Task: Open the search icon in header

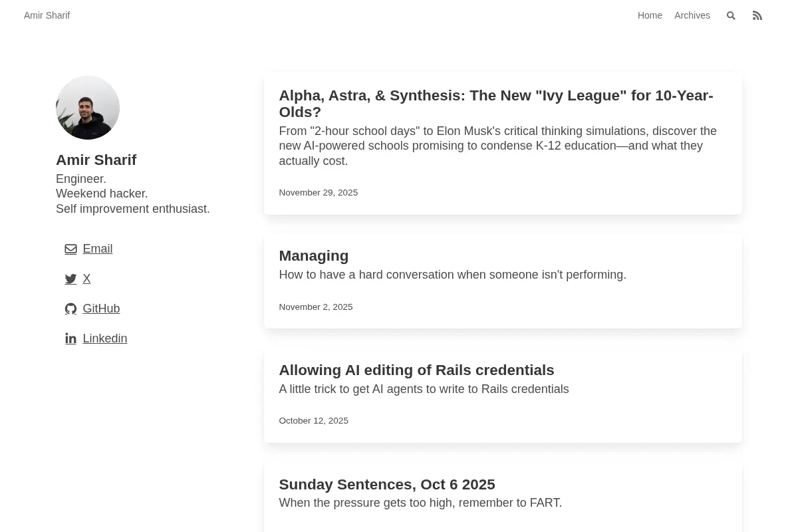Action: [x=731, y=16]
